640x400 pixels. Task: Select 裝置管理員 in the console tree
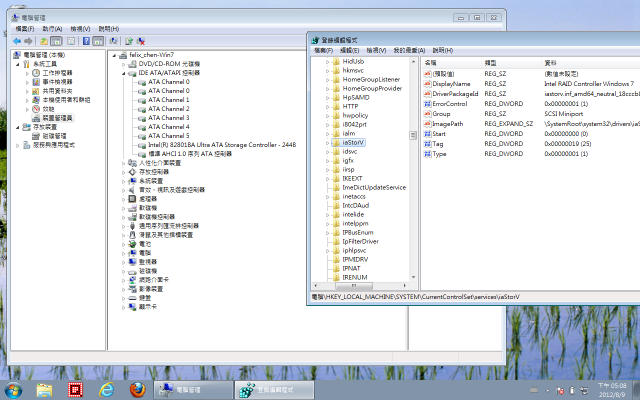[57, 118]
